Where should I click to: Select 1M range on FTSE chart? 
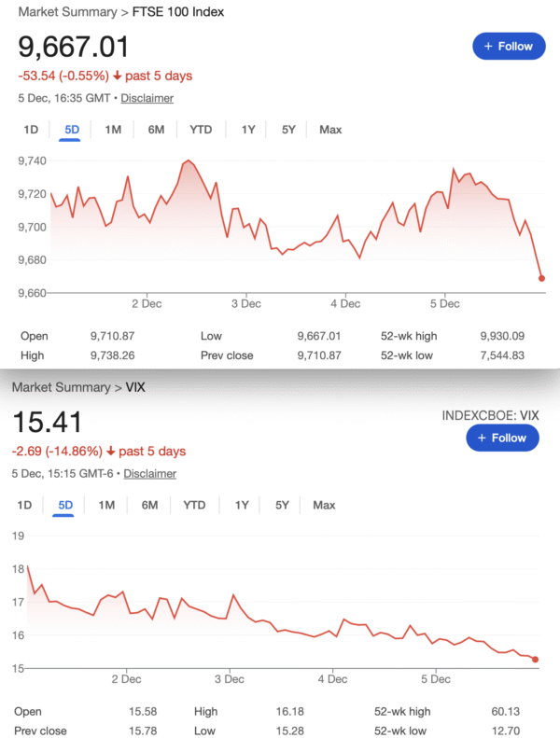113,130
